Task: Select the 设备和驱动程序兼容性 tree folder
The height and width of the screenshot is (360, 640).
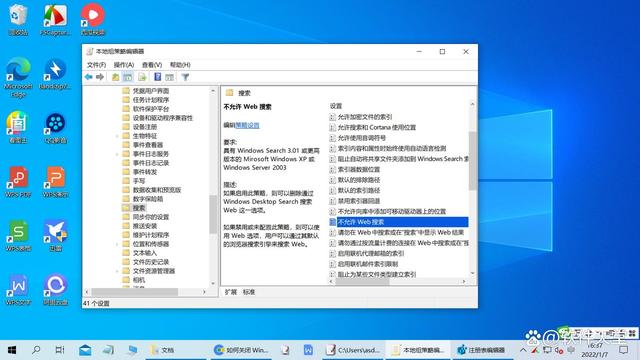Action: [x=162, y=118]
